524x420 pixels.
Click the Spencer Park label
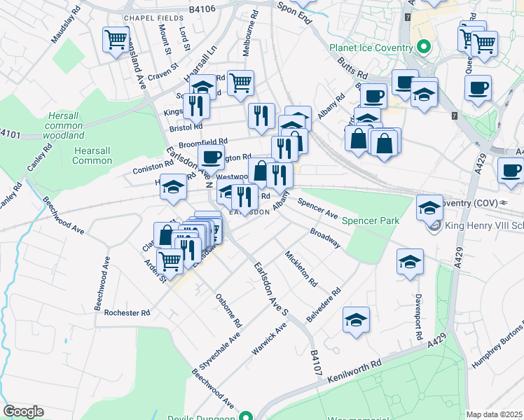pyautogui.click(x=371, y=220)
